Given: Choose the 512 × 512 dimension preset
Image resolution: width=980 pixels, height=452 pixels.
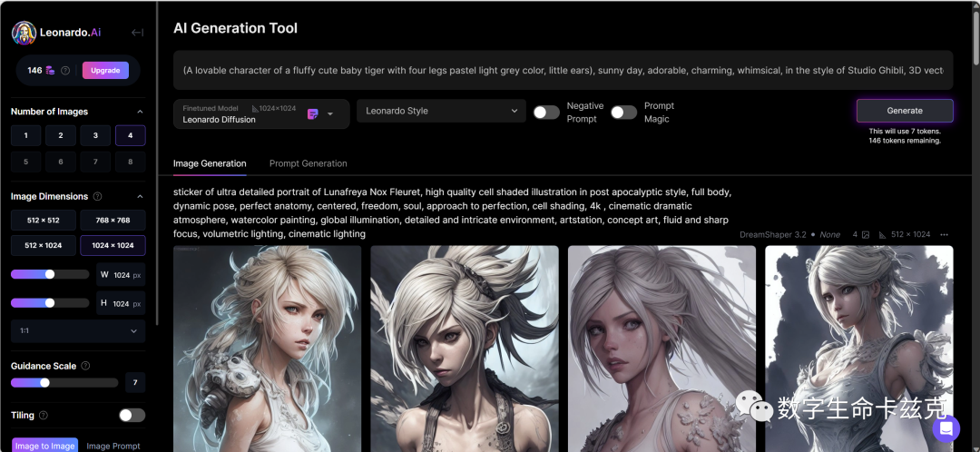Looking at the screenshot, I should pos(44,220).
